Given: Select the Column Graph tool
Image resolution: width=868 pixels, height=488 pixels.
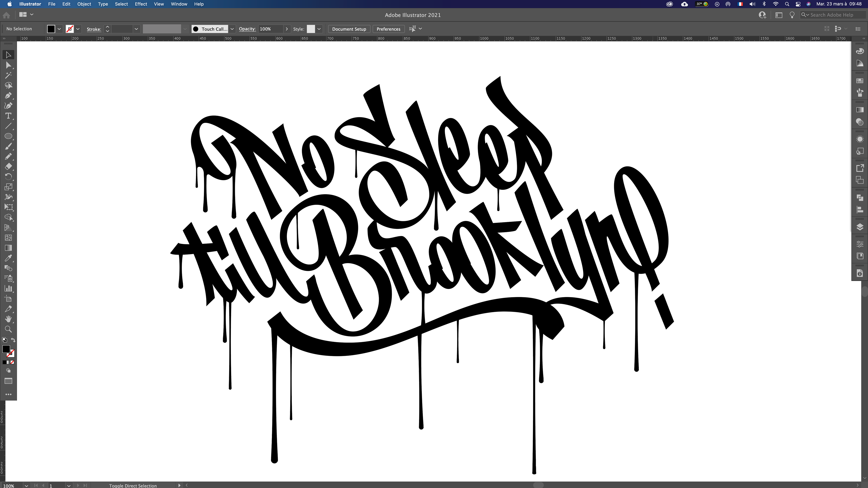Looking at the screenshot, I should (x=8, y=288).
